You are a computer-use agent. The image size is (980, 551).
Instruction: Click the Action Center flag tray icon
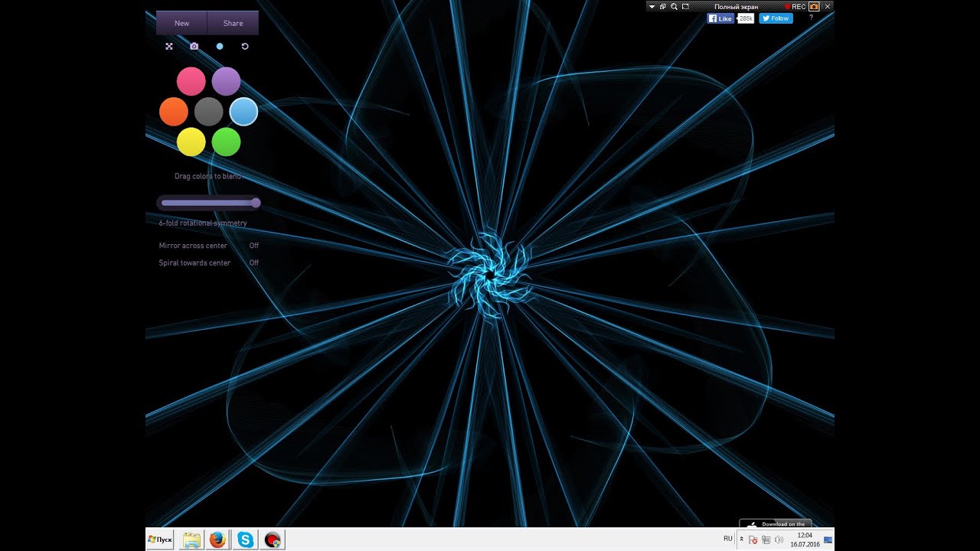point(753,540)
